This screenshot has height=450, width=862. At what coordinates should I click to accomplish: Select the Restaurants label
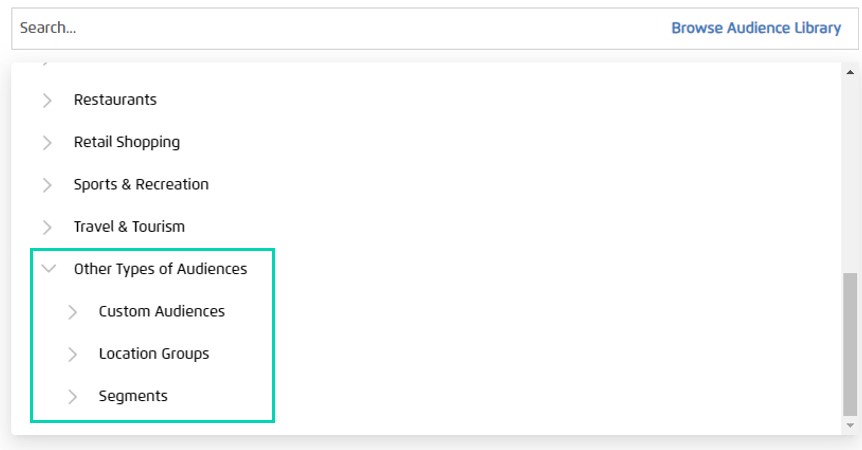pos(115,100)
